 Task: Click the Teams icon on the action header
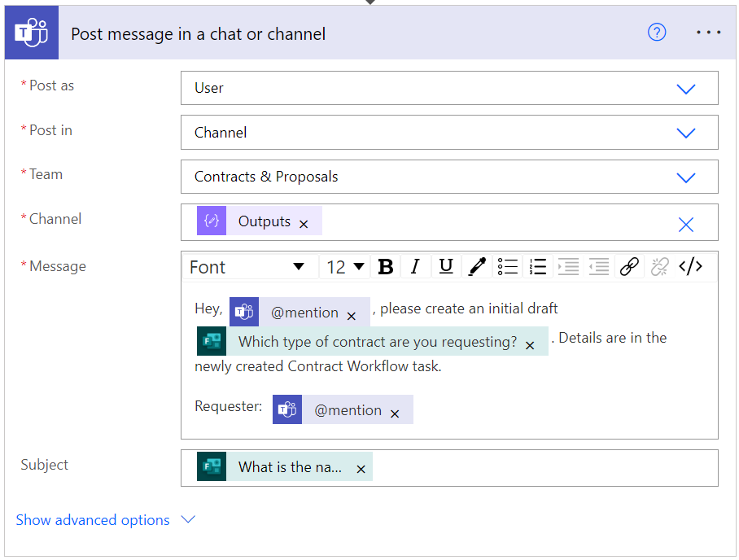pyautogui.click(x=31, y=33)
